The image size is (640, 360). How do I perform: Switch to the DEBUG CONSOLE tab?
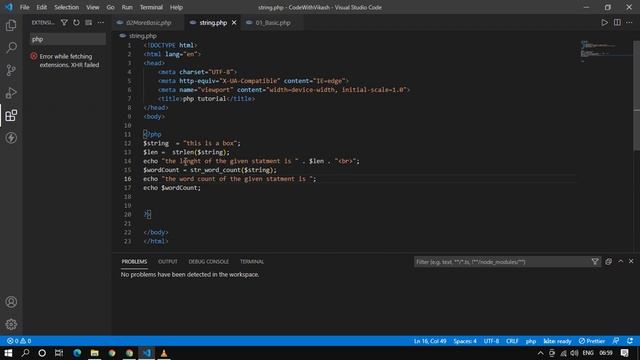209,262
